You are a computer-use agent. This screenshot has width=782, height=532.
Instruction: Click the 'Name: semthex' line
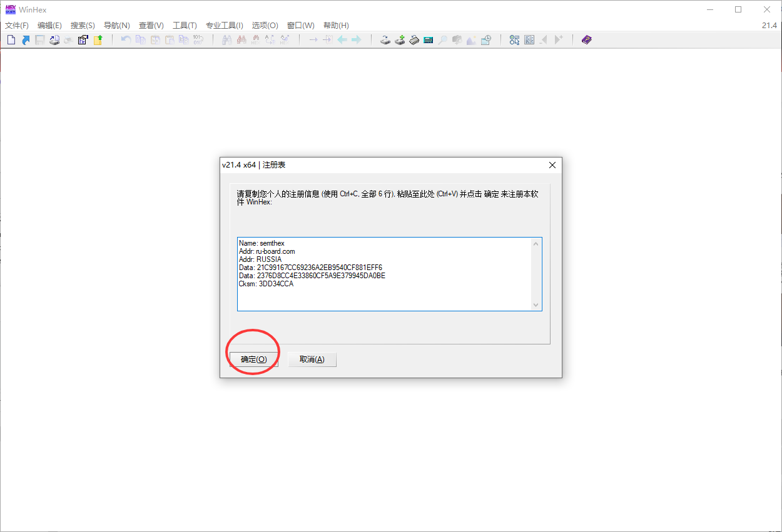(x=262, y=243)
